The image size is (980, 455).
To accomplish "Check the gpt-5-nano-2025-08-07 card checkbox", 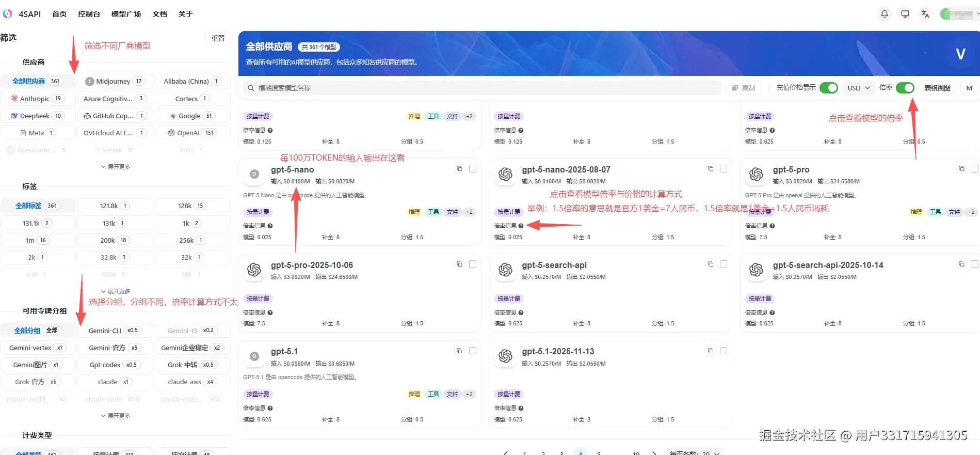I will coord(724,169).
